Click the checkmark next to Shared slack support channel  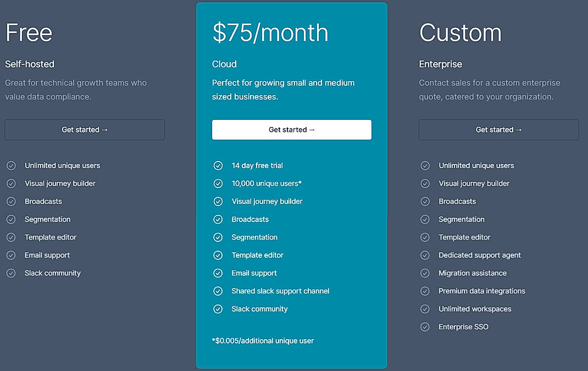coord(218,291)
